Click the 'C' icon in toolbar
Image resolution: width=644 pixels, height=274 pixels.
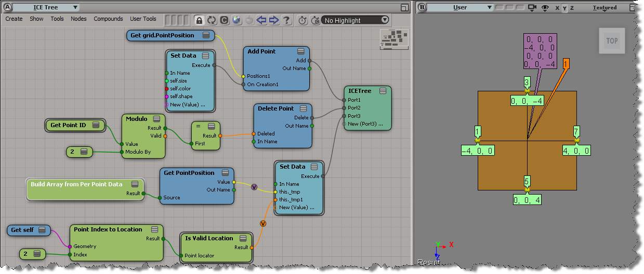(224, 20)
